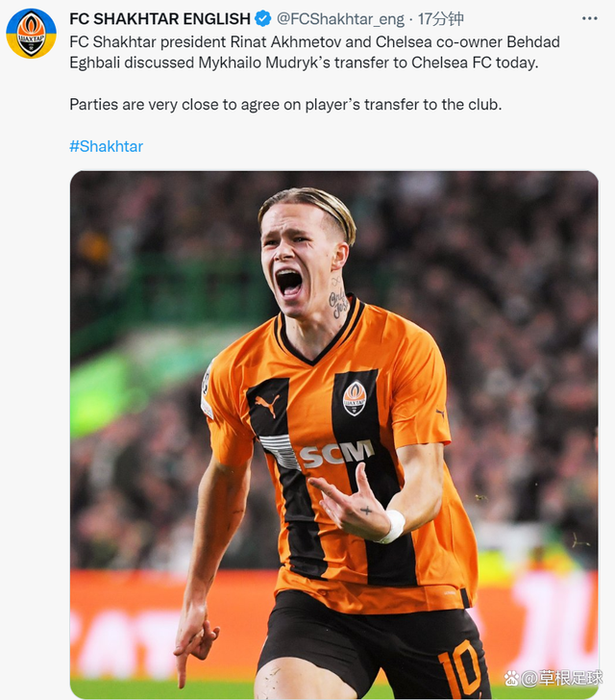Open the #Shakhtar hashtag

(107, 146)
